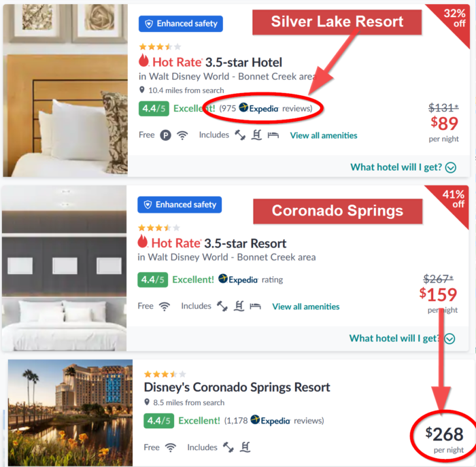
Task: Click the bed icon on the $159 resort listing
Action: point(255,306)
